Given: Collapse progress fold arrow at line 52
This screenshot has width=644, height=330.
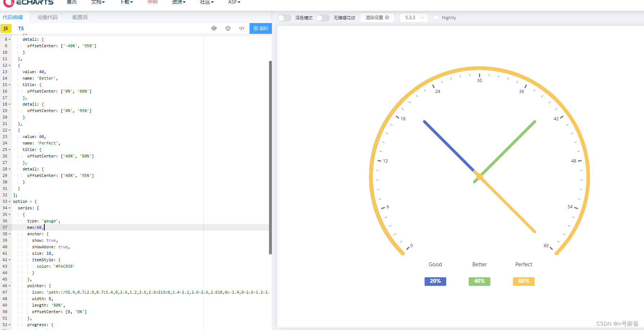Looking at the screenshot, I should tap(10, 325).
